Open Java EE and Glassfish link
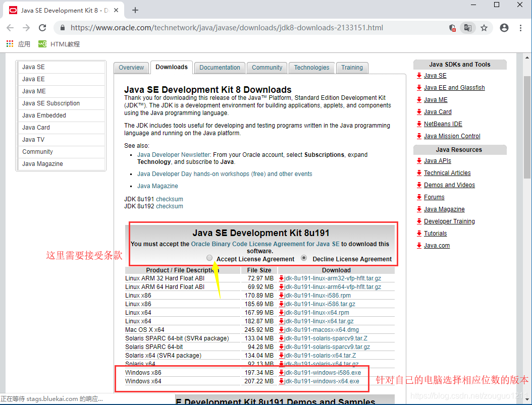Viewport: 532px width, 405px height. click(454, 88)
